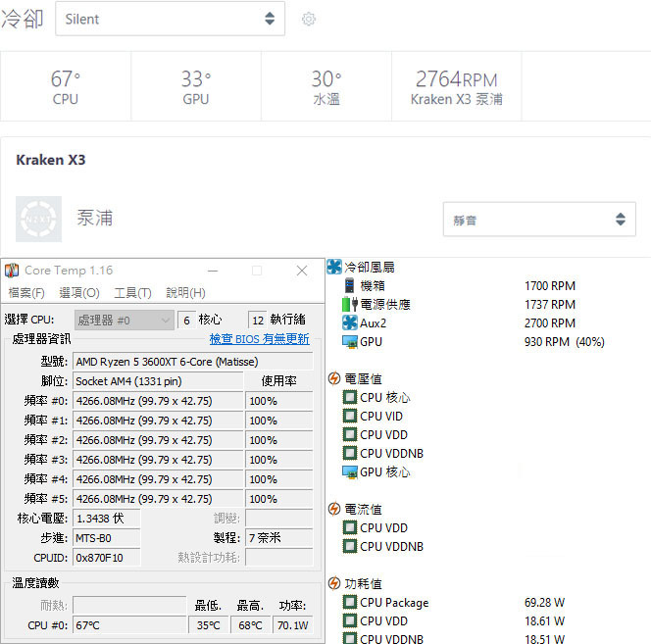Image resolution: width=651 pixels, height=644 pixels.
Task: Click the AMD Ryzen 5 3600XT model field
Action: [192, 362]
